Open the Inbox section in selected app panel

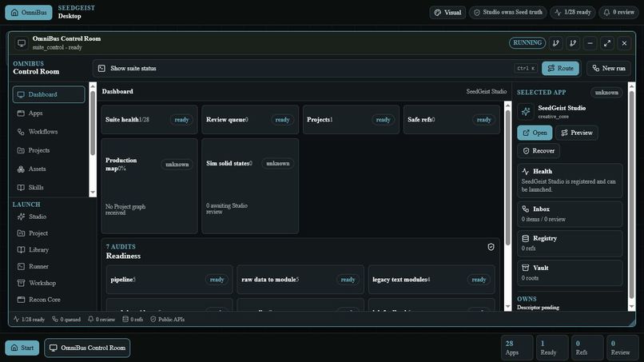(x=570, y=214)
